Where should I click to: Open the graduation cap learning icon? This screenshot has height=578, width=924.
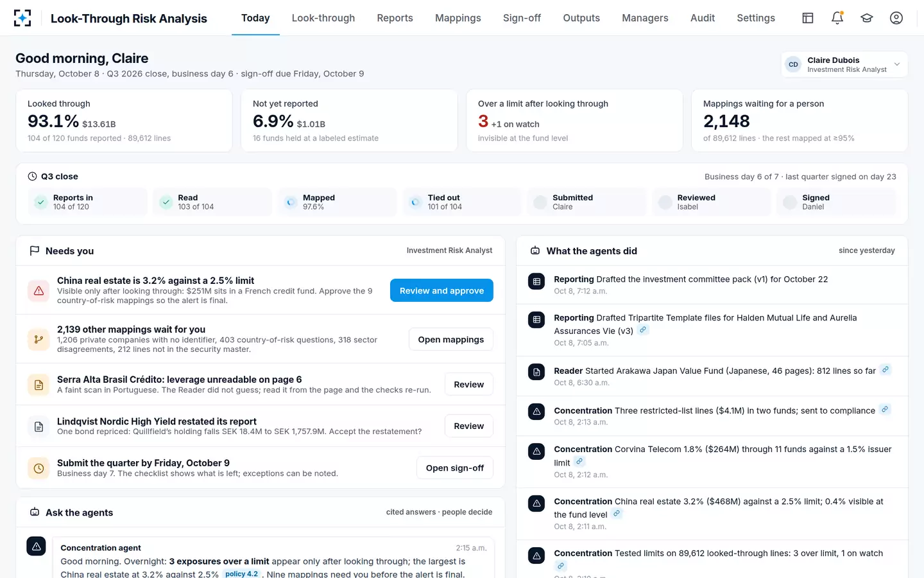867,18
